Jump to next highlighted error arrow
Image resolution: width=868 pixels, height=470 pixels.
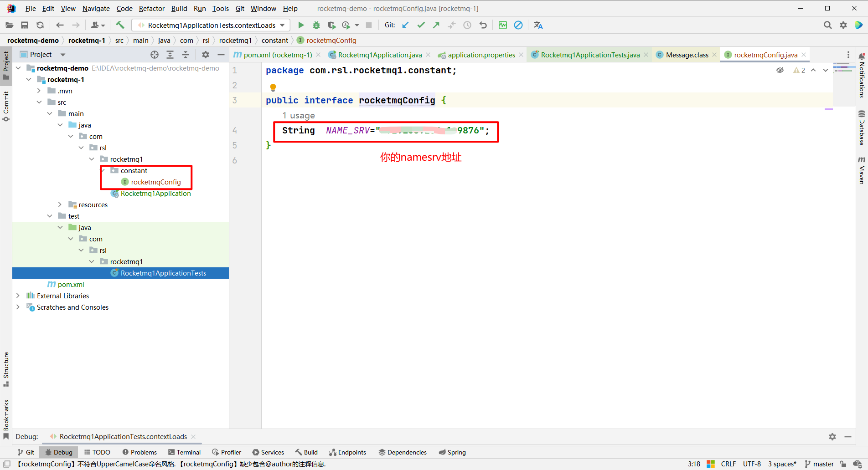826,70
